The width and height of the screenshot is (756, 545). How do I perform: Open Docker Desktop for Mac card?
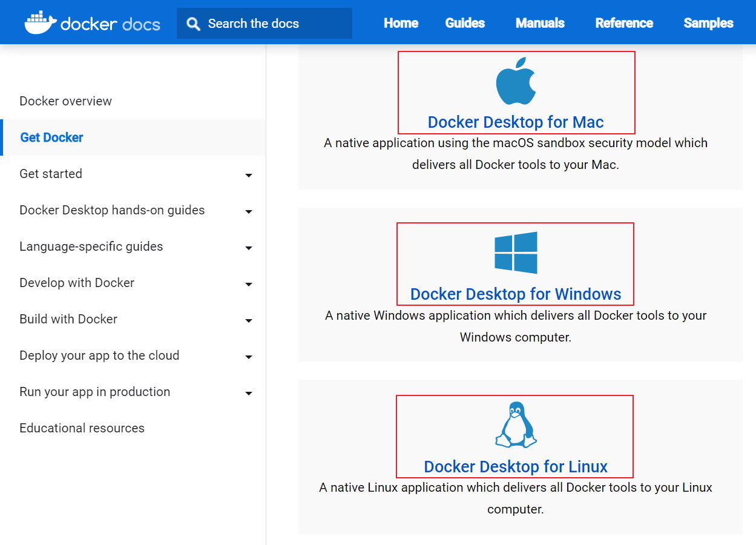point(516,122)
